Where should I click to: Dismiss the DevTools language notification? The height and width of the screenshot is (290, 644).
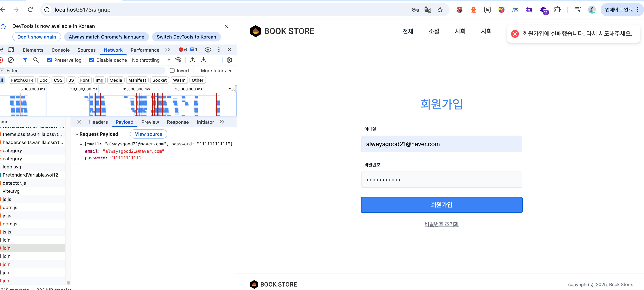coord(226,27)
